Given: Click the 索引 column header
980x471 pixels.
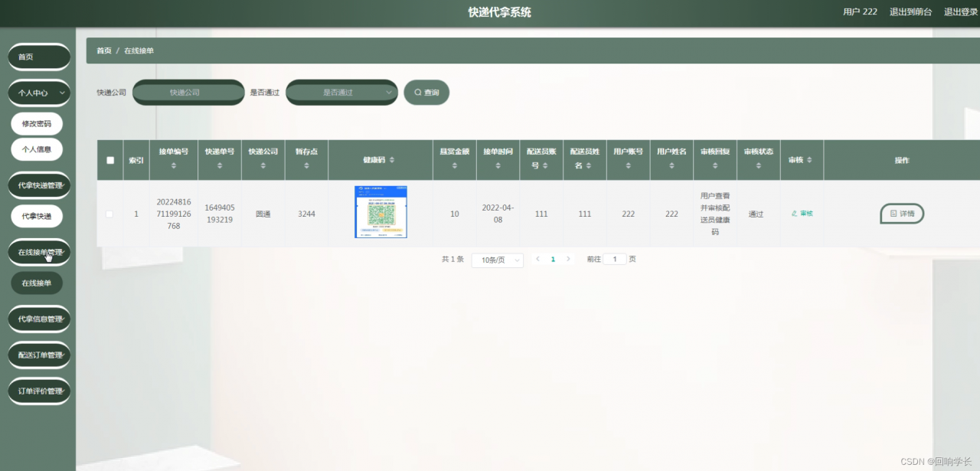Looking at the screenshot, I should pos(136,160).
